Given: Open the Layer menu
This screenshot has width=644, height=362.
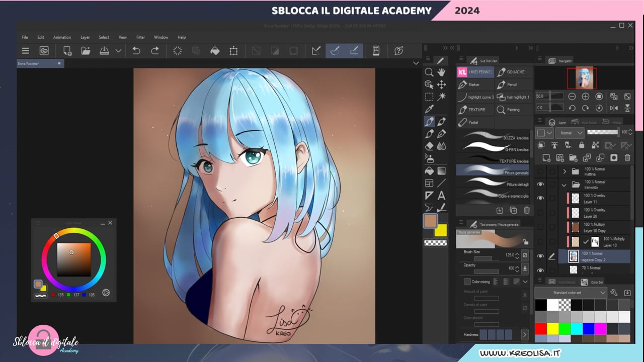Looking at the screenshot, I should tap(85, 37).
